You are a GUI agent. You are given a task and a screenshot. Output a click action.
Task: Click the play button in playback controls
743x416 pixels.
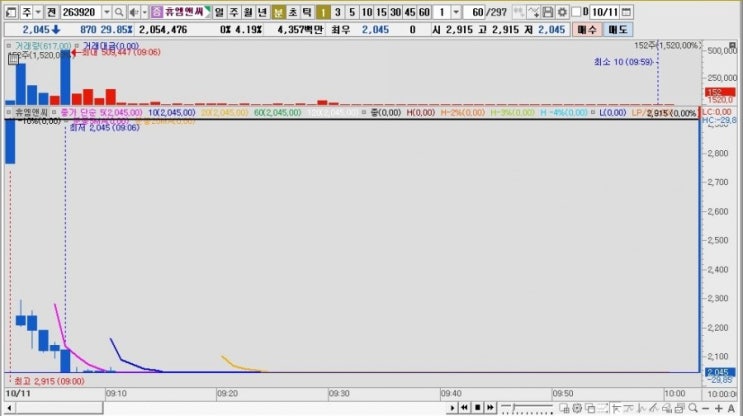tap(452, 407)
